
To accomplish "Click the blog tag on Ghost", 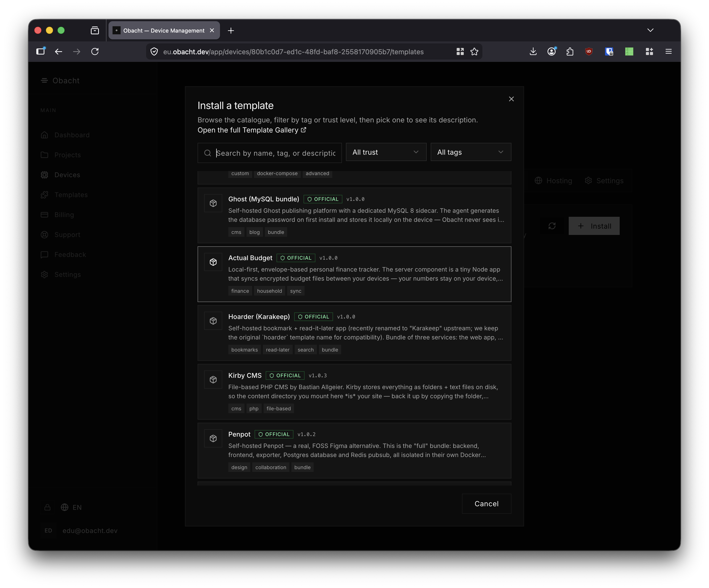I will click(255, 232).
